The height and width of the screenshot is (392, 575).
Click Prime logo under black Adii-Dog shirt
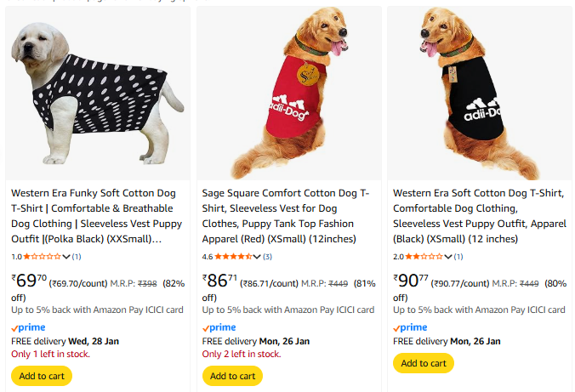(x=409, y=328)
